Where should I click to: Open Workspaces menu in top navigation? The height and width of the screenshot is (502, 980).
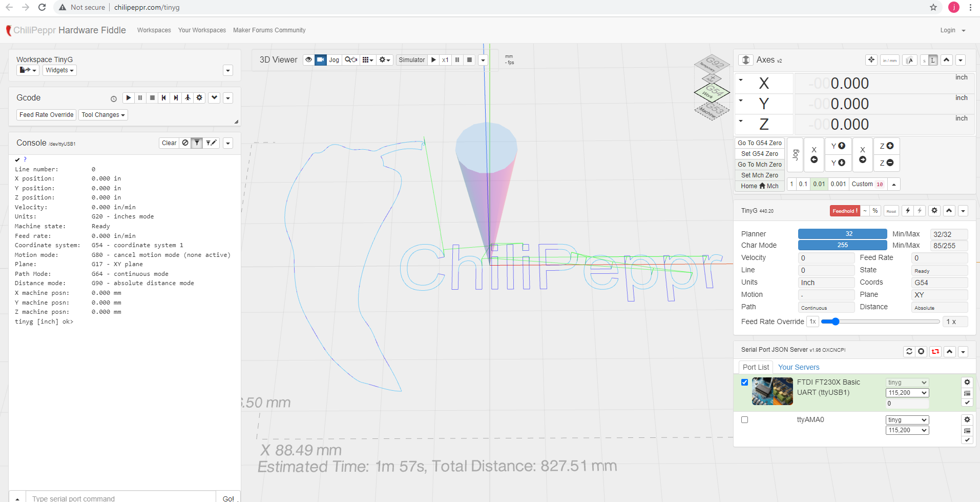coord(154,30)
